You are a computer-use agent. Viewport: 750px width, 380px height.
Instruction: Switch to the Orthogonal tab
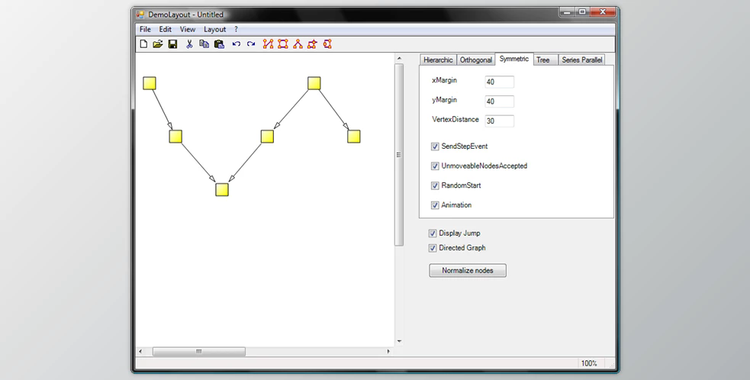coord(475,60)
